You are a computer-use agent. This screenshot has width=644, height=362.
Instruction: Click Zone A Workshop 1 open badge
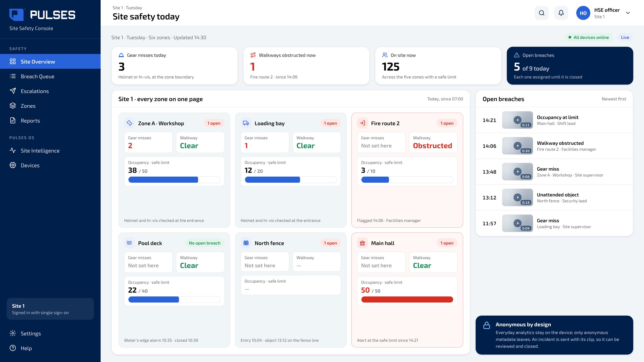214,123
